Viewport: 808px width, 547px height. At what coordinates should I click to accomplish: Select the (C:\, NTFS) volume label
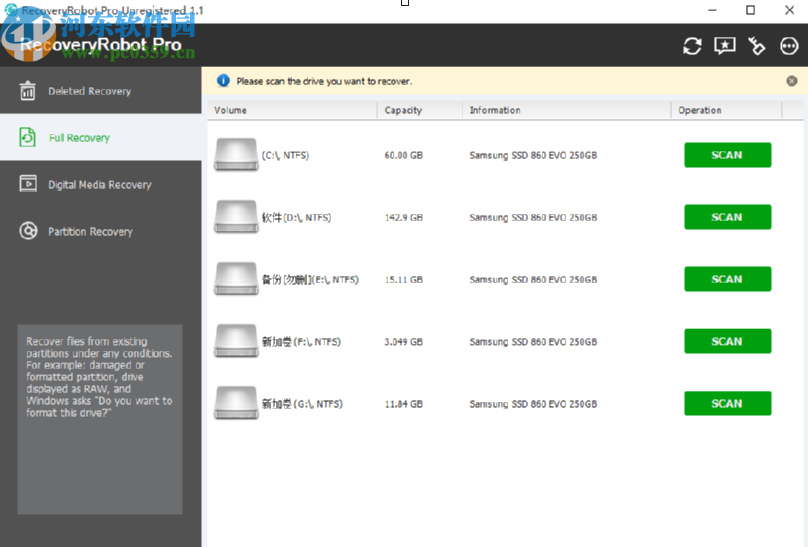285,155
